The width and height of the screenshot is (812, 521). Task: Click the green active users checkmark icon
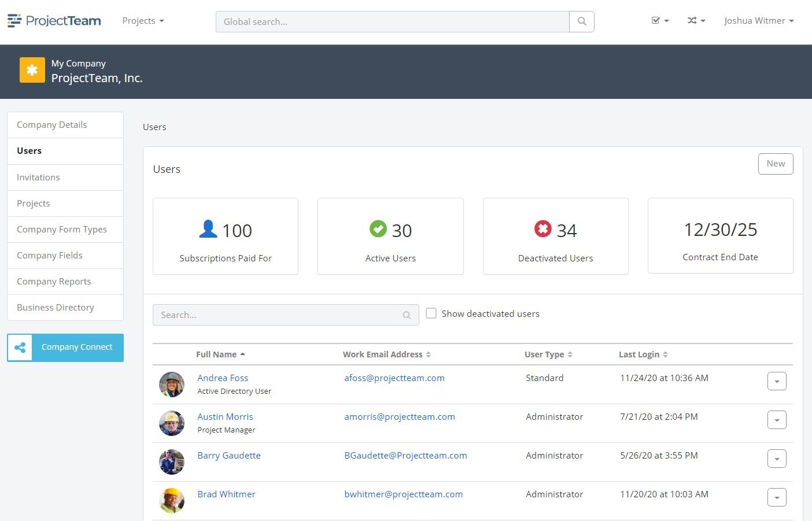click(378, 229)
